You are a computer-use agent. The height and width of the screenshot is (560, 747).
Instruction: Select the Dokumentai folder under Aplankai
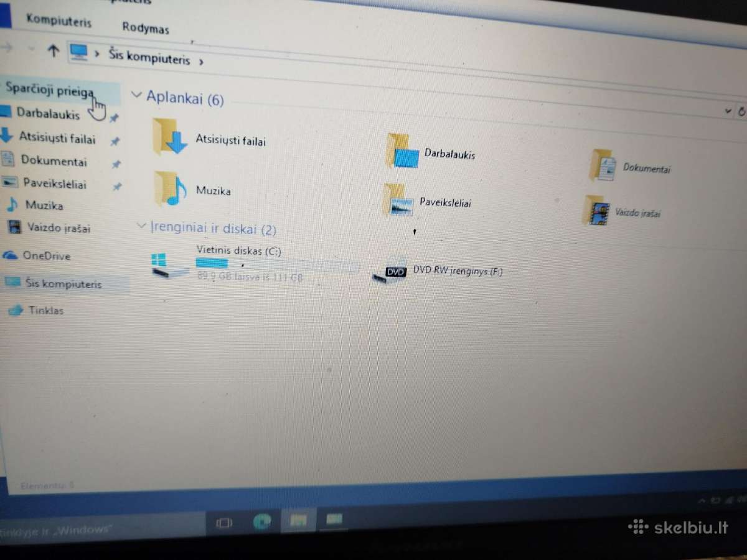[631, 166]
